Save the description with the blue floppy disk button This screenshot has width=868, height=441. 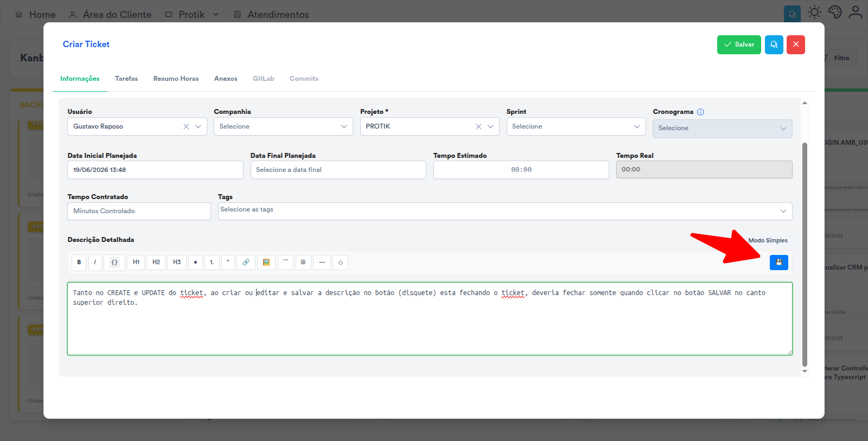pyautogui.click(x=778, y=263)
